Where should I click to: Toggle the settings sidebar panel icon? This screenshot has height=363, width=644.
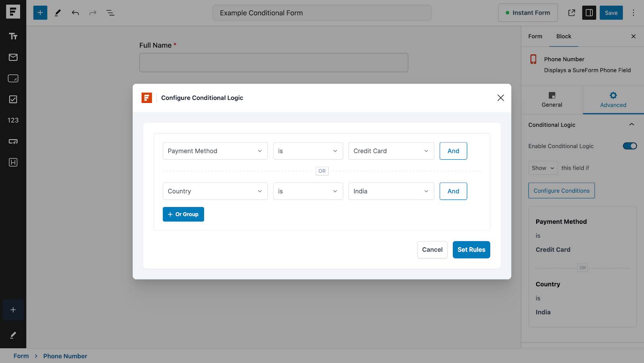(589, 13)
